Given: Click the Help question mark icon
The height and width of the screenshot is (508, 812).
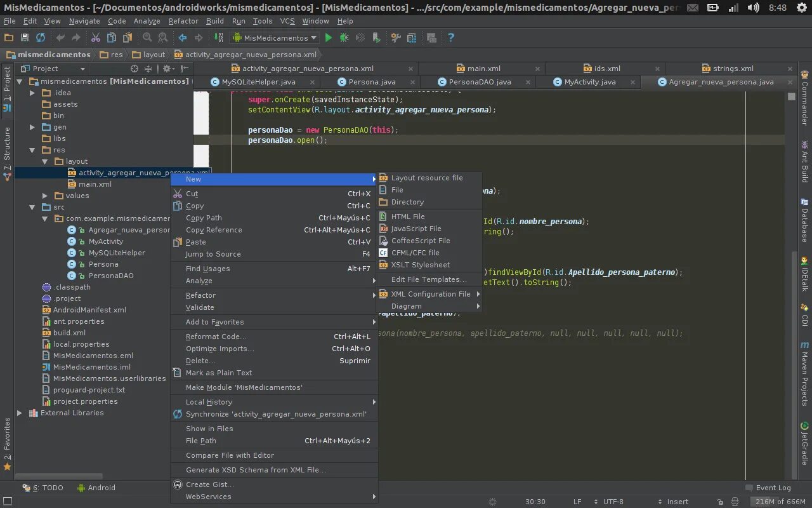Looking at the screenshot, I should click(x=451, y=38).
